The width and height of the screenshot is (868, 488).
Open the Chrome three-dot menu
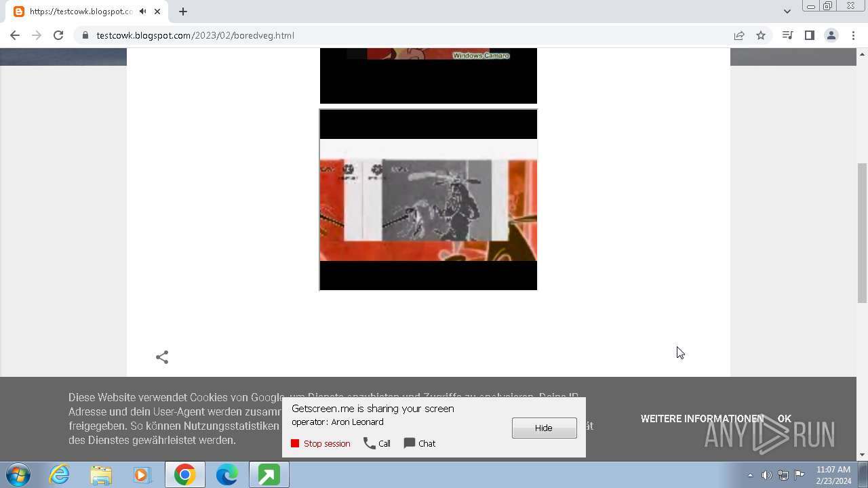click(x=852, y=35)
